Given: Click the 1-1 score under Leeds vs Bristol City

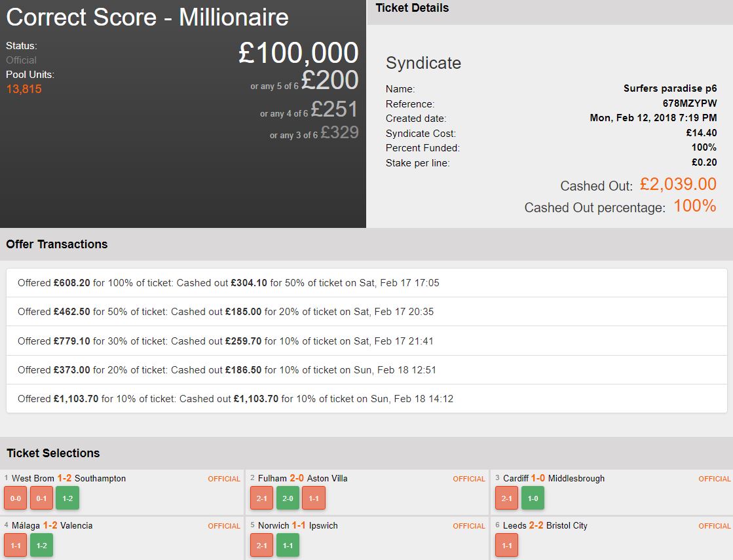Looking at the screenshot, I should point(506,546).
